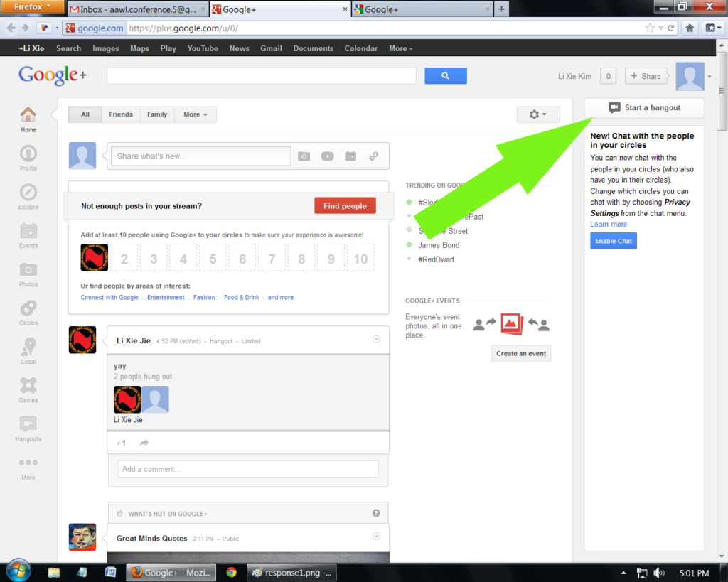
Task: Open stream settings gear dropdown
Action: tap(538, 114)
